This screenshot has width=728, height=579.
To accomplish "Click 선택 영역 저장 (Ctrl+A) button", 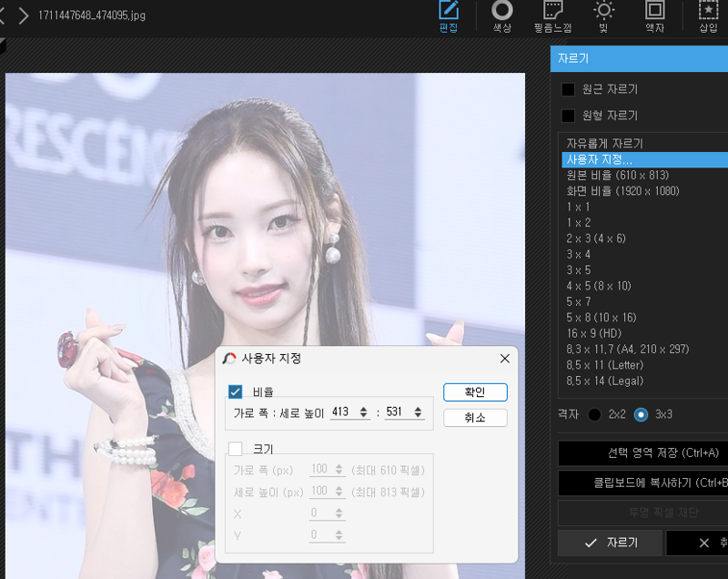I will 643,452.
